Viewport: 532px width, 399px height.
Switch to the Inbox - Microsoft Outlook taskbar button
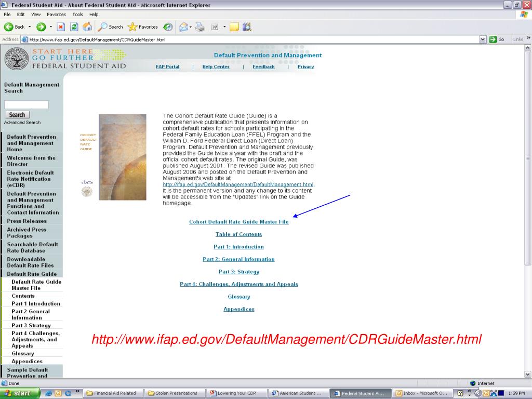[423, 393]
